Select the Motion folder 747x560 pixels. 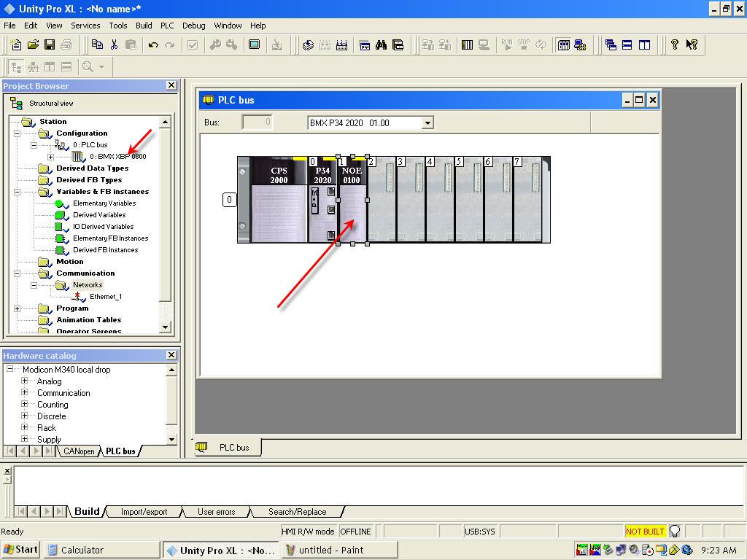(69, 262)
